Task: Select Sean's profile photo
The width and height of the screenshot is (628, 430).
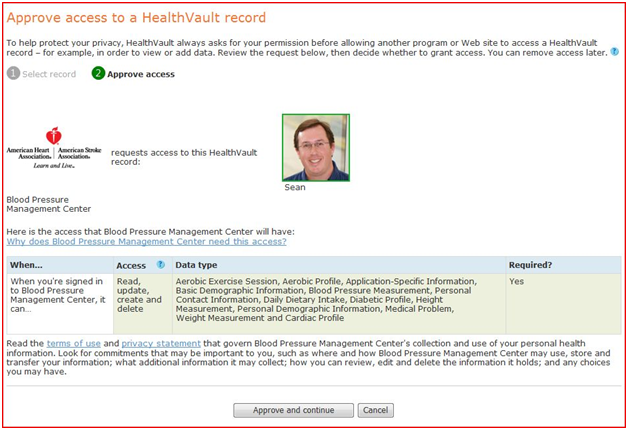Action: pyautogui.click(x=316, y=148)
